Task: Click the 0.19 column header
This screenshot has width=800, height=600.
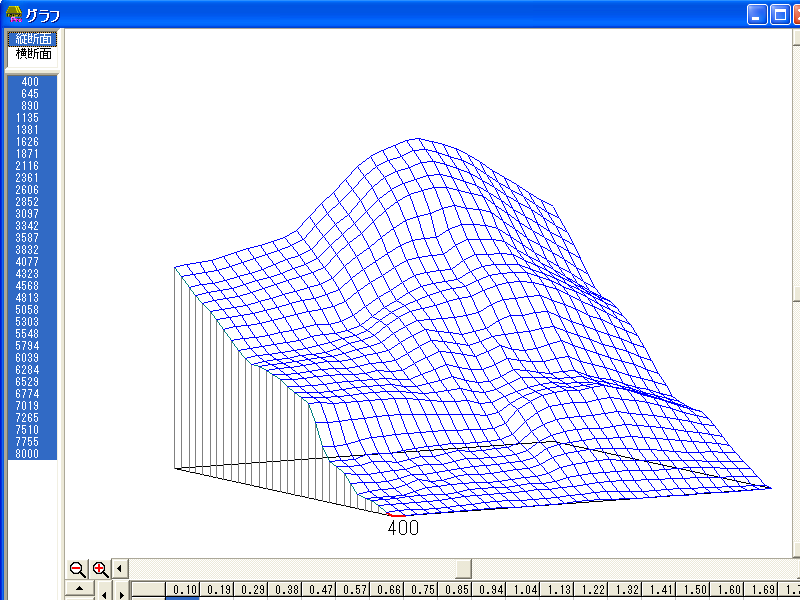Action: coord(217,590)
